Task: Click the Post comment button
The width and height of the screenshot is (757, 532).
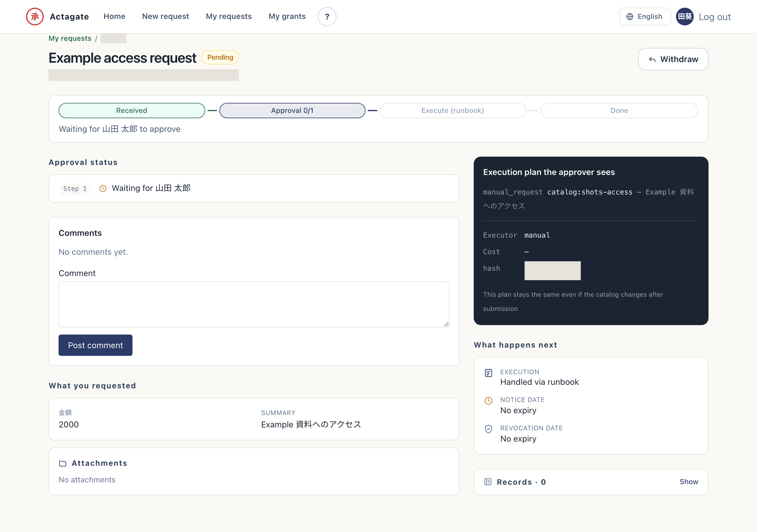Action: tap(95, 345)
